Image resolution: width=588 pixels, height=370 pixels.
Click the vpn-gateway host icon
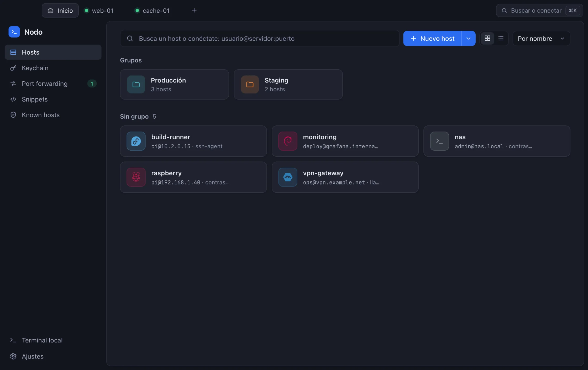click(x=288, y=177)
